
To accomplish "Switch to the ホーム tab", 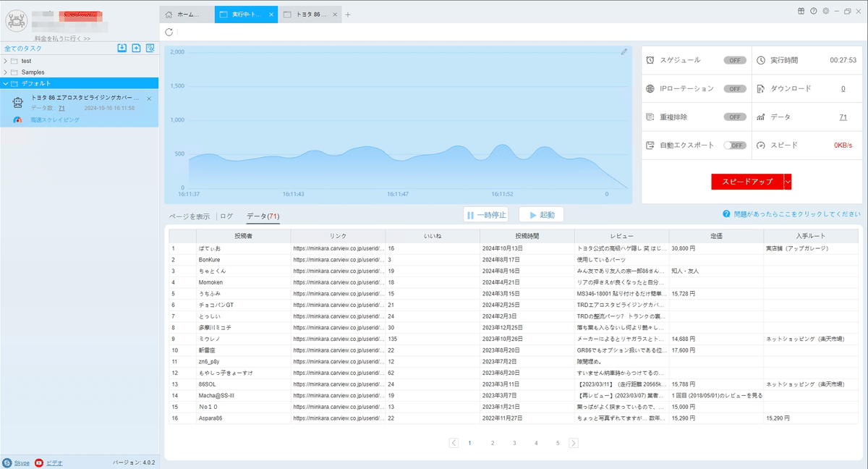I will [187, 14].
